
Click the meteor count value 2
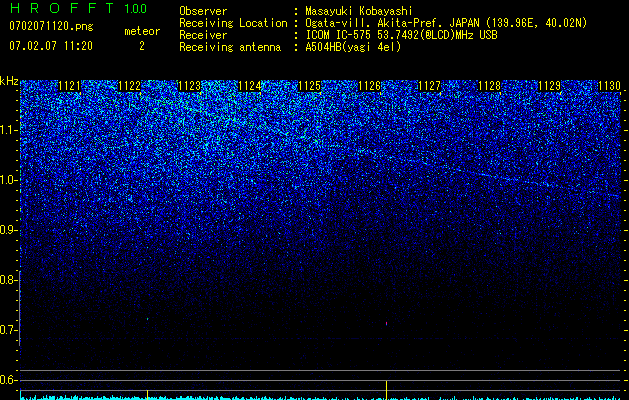click(x=142, y=46)
